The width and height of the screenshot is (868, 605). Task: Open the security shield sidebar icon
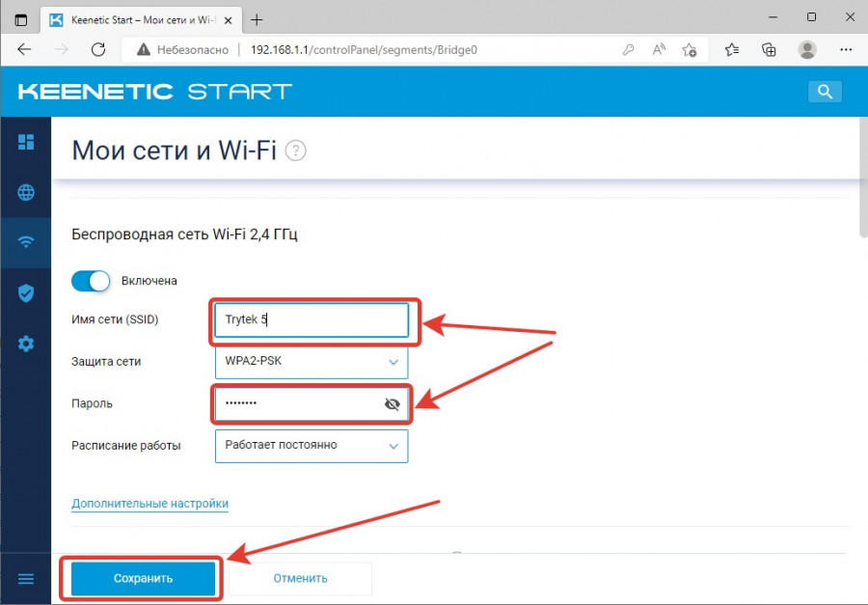pyautogui.click(x=26, y=292)
